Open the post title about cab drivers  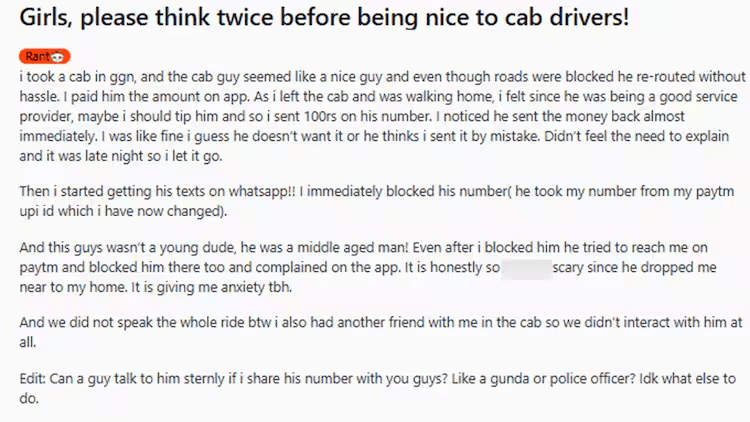339,20
